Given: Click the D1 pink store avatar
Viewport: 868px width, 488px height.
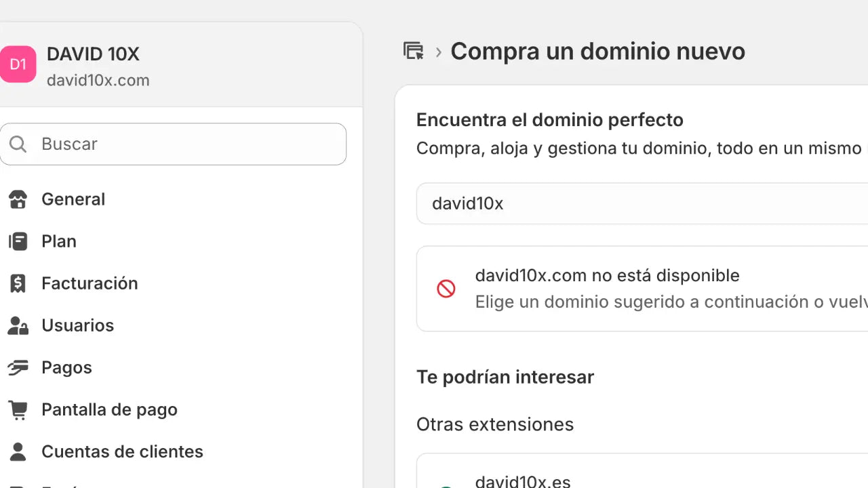Looking at the screenshot, I should pyautogui.click(x=18, y=64).
